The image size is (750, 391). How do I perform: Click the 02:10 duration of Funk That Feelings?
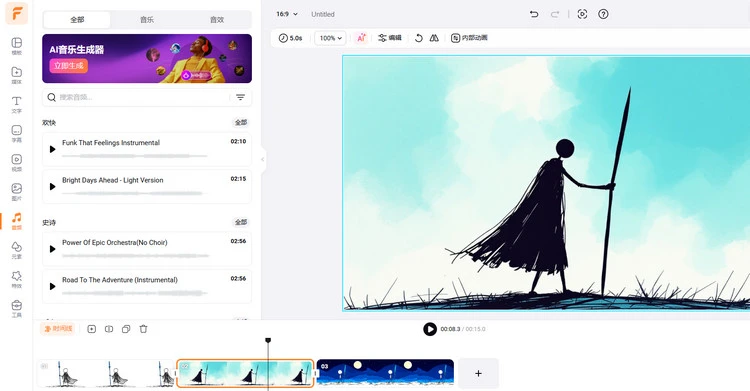pyautogui.click(x=238, y=141)
